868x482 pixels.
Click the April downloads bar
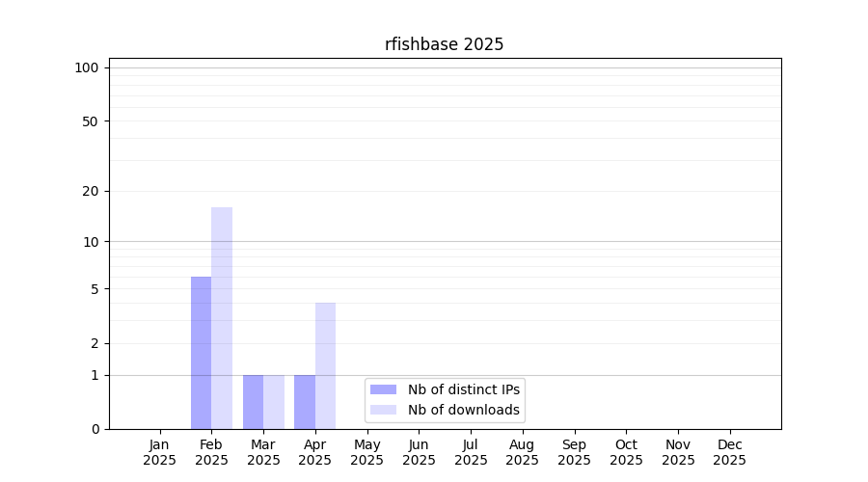pos(325,366)
